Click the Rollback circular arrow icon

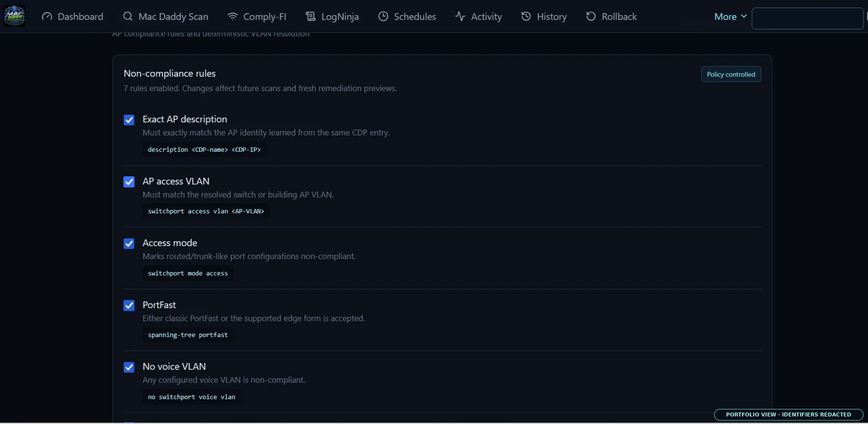[x=591, y=16]
